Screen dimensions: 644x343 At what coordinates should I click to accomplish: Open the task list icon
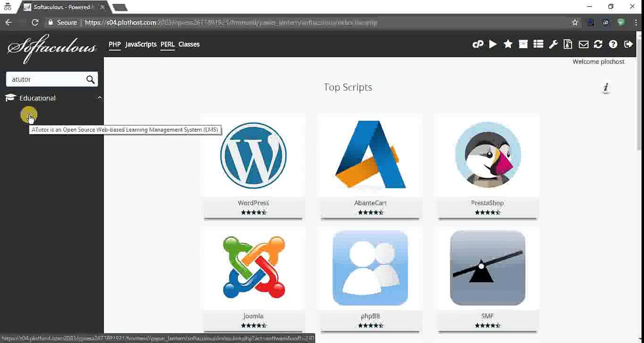tap(538, 44)
